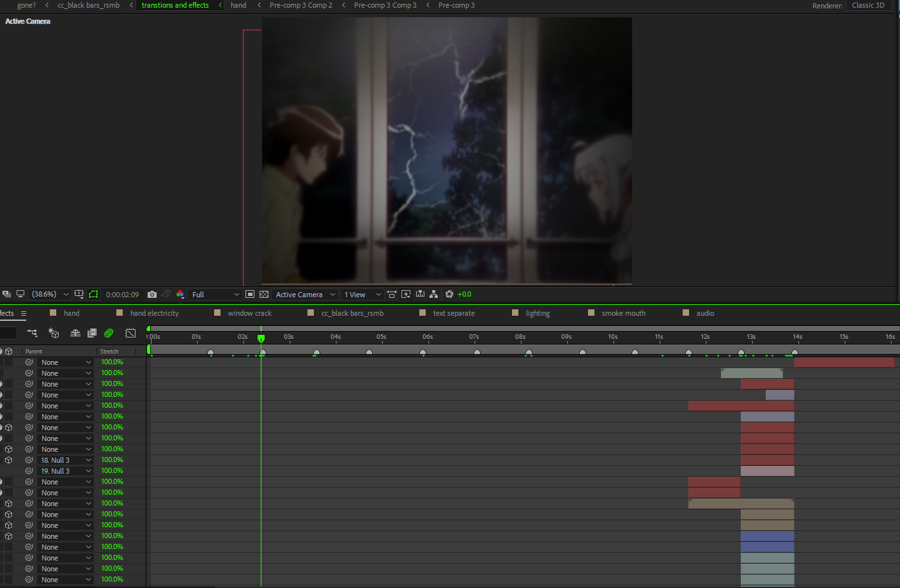Open bottommost layer's None parent dropdown

(x=65, y=580)
